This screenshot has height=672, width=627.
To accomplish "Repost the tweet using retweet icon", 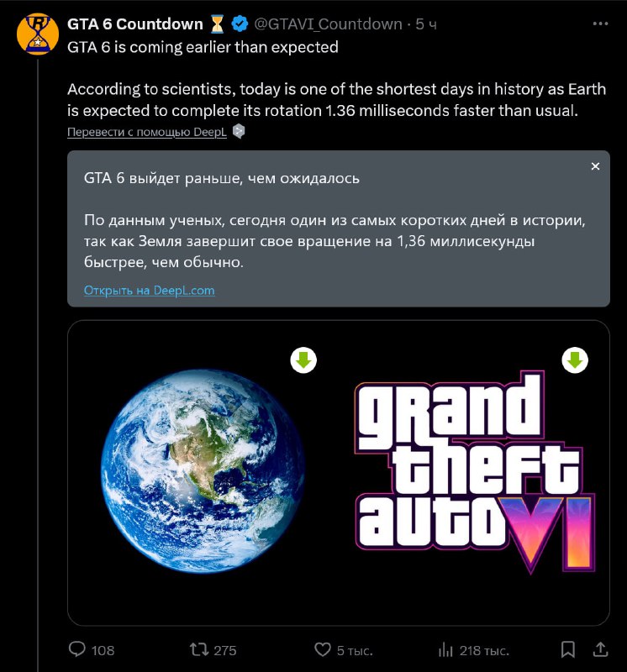I will tap(200, 649).
